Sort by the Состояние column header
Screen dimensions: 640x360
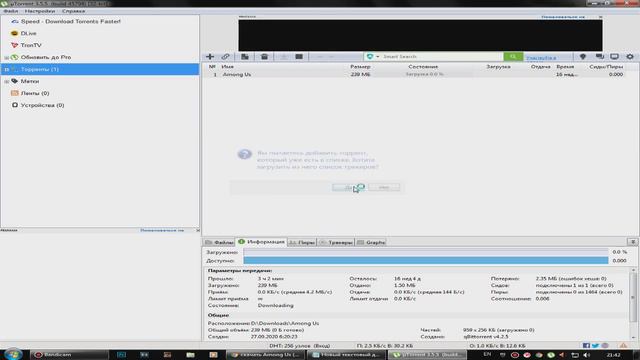tap(423, 67)
